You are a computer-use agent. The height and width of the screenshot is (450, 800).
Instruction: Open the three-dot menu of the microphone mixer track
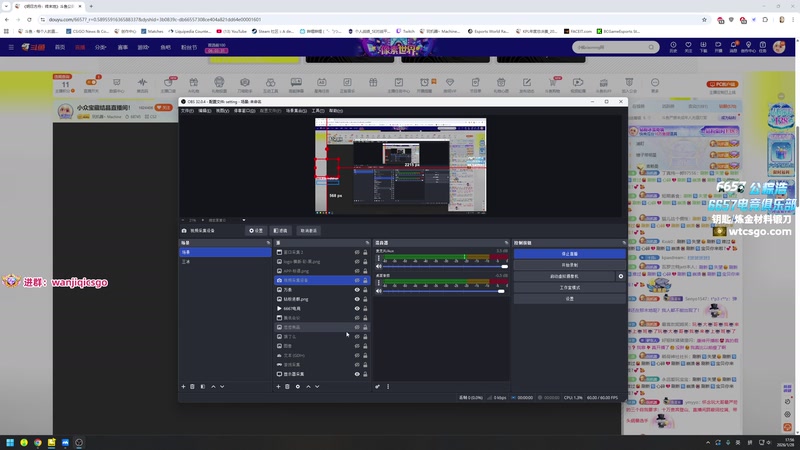coord(379,259)
